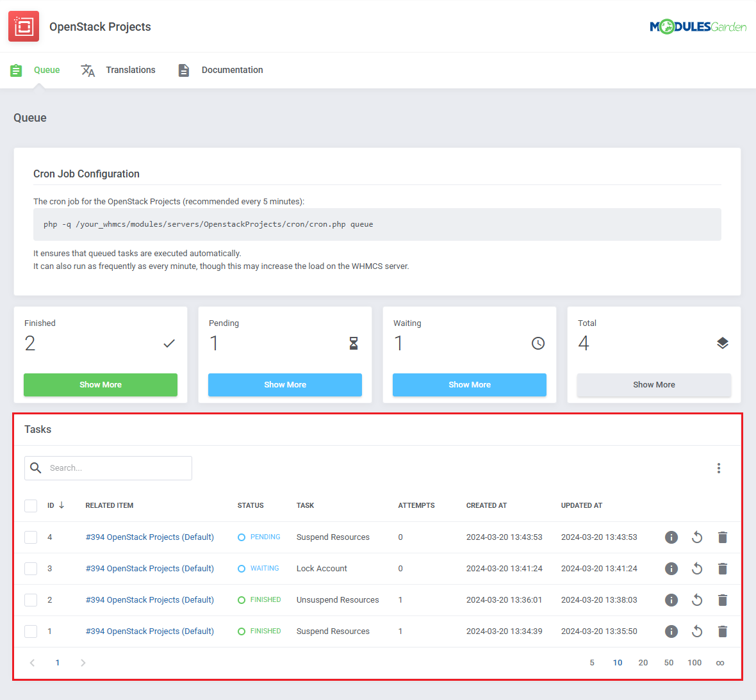
Task: Select page number 1 in pagination
Action: 58,663
